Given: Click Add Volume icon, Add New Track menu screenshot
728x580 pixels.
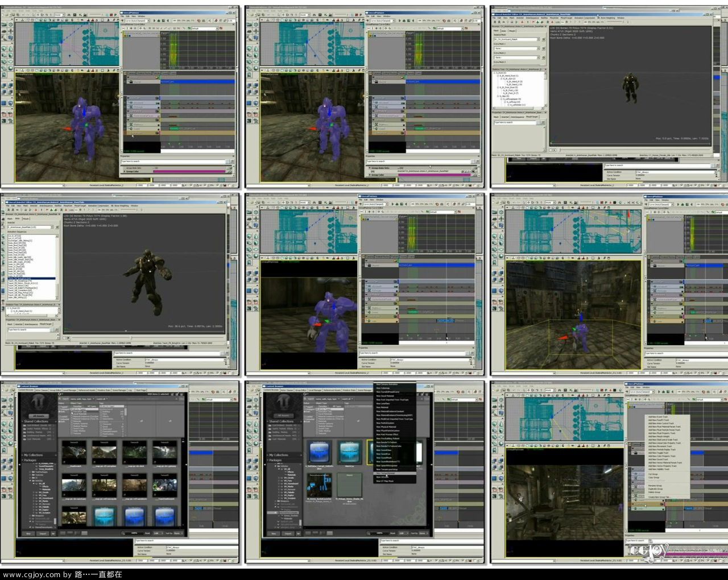Looking at the screenshot, I should 501,478.
